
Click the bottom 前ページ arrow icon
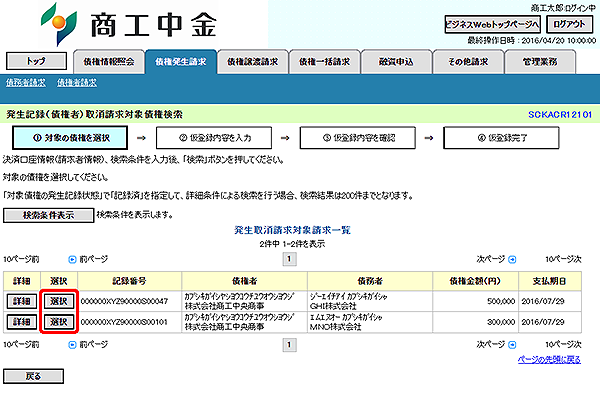point(72,345)
